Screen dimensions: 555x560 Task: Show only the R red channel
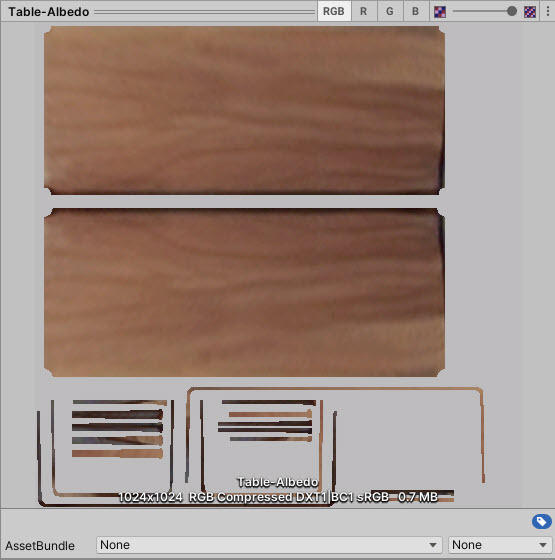(363, 11)
